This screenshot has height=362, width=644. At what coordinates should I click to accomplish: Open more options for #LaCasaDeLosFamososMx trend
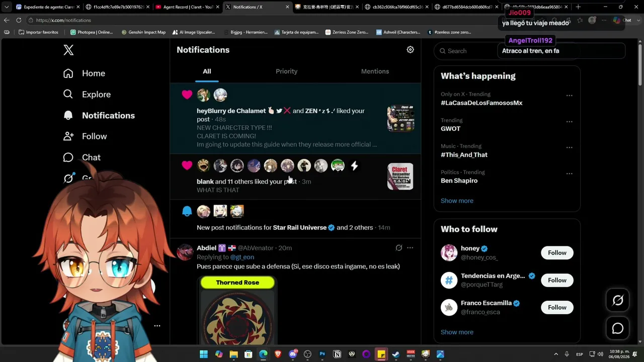(x=569, y=96)
